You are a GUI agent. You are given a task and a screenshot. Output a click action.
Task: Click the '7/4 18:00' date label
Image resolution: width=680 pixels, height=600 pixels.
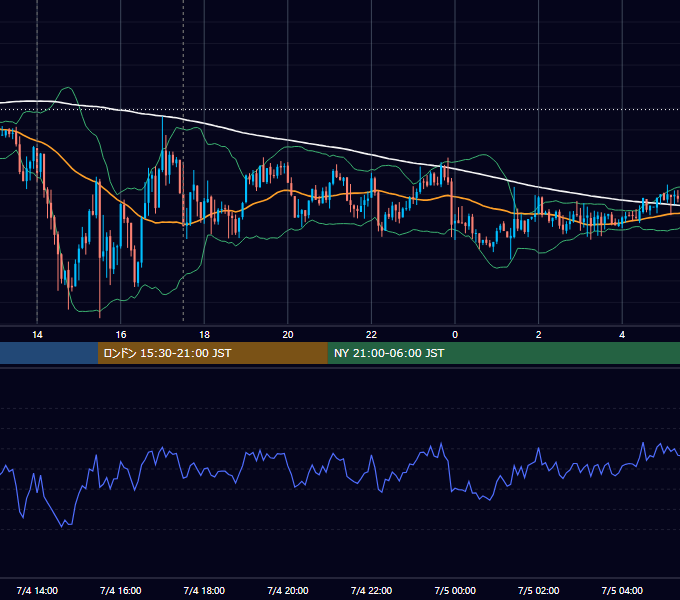(204, 590)
